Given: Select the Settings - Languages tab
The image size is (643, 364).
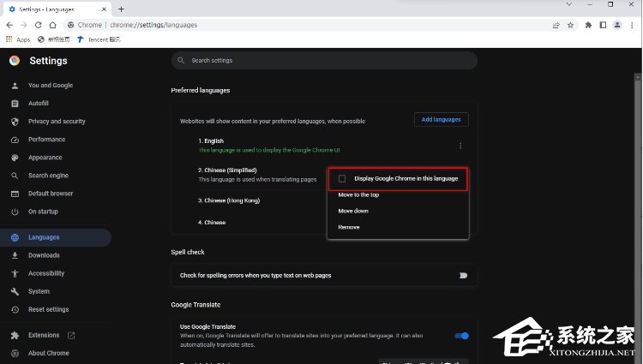Looking at the screenshot, I should [x=56, y=9].
